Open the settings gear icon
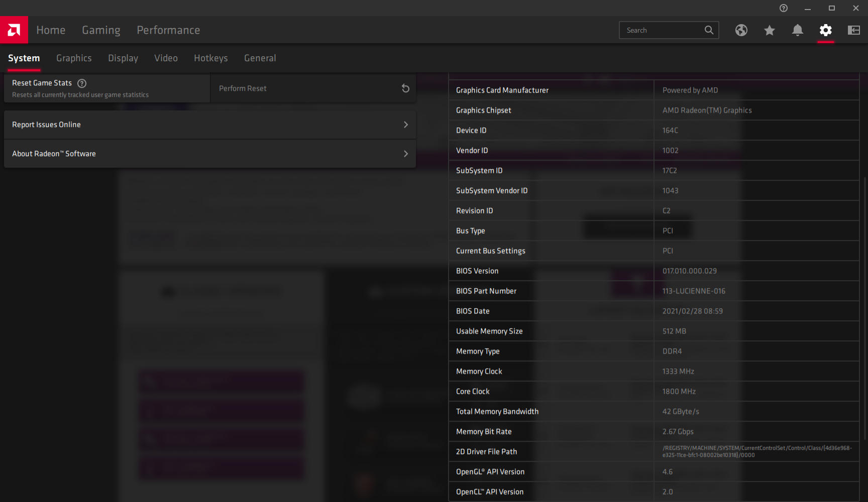868x502 pixels. (826, 30)
